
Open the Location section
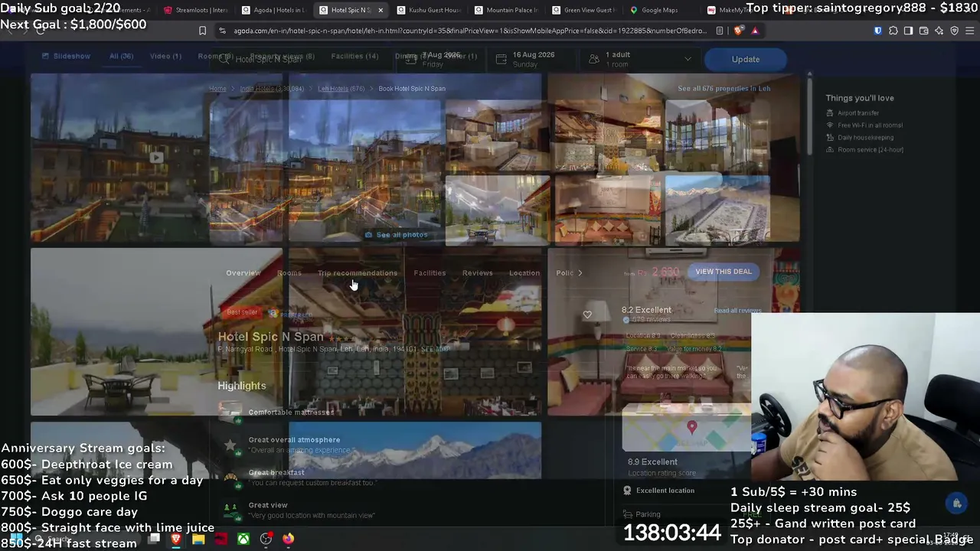(x=524, y=272)
